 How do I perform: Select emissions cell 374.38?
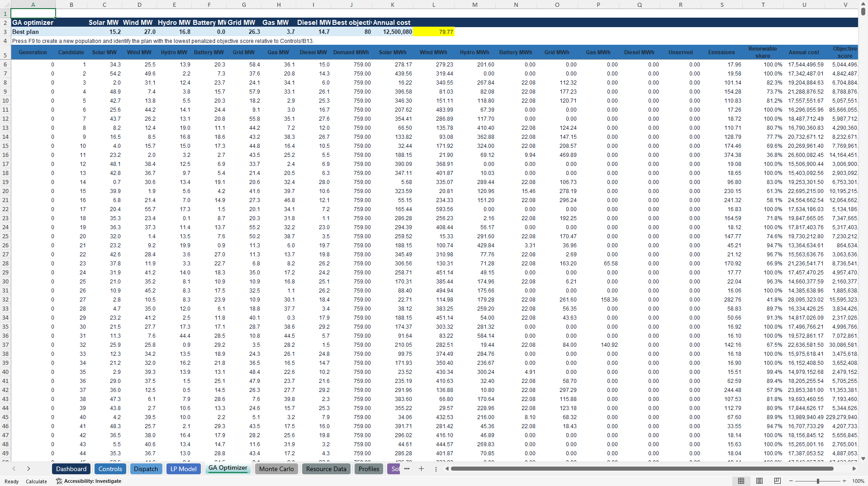(x=721, y=155)
